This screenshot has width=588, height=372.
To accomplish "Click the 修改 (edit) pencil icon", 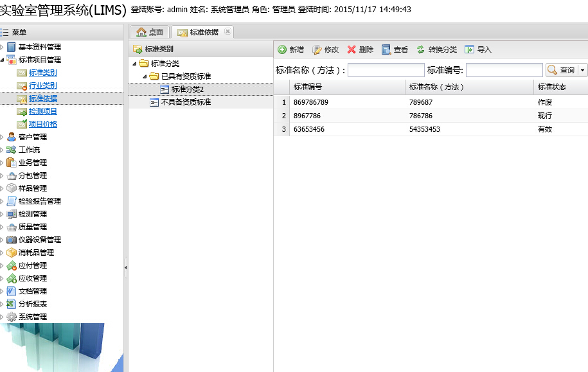I will (x=317, y=49).
